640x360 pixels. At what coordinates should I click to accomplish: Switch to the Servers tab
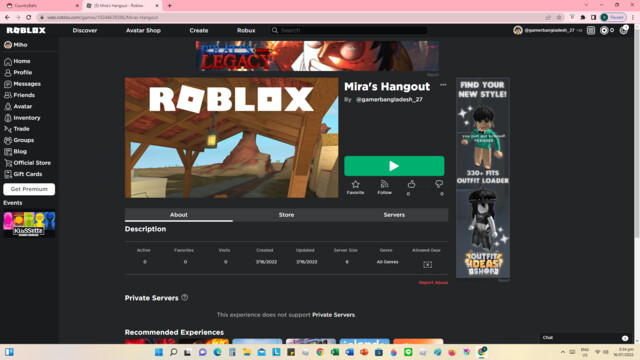(x=394, y=215)
